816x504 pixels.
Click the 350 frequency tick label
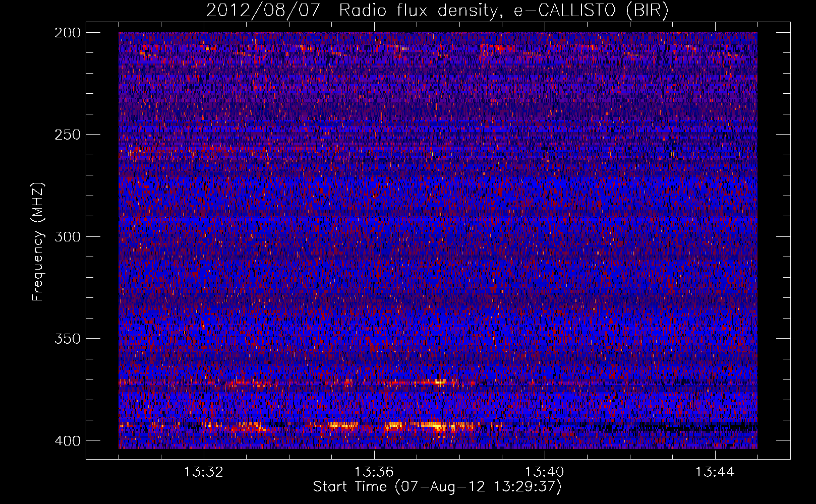point(67,339)
